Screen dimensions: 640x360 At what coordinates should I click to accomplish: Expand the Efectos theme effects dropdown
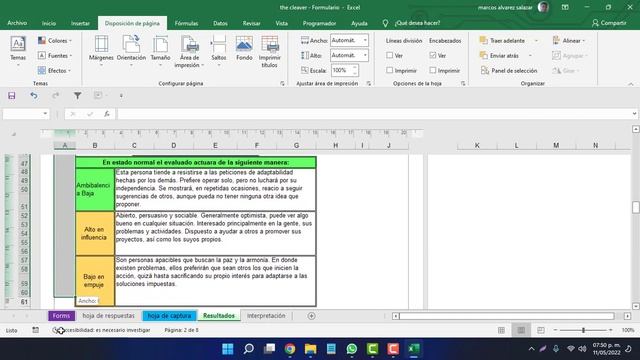click(x=55, y=71)
